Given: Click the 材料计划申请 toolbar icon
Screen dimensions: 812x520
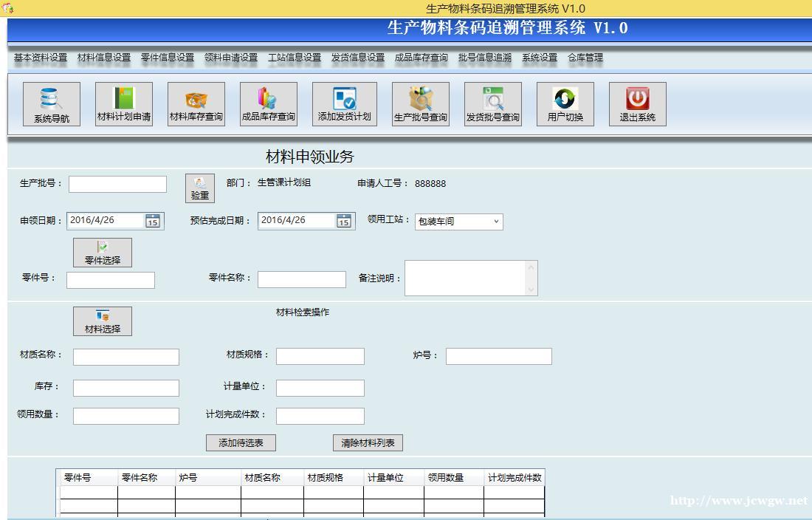Looking at the screenshot, I should coord(123,103).
